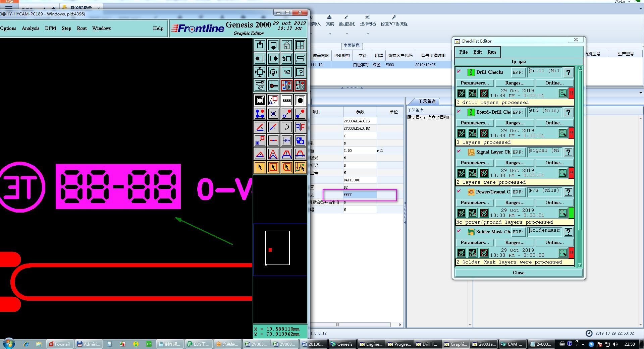Click red status indicator for Solder Mask Checks
Image resolution: width=644 pixels, height=349 pixels.
(571, 253)
